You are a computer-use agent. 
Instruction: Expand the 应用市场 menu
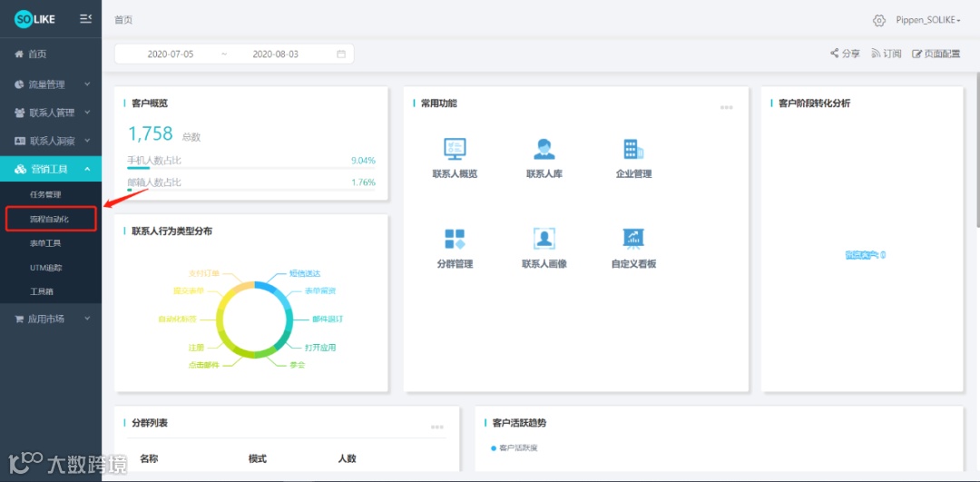[51, 319]
